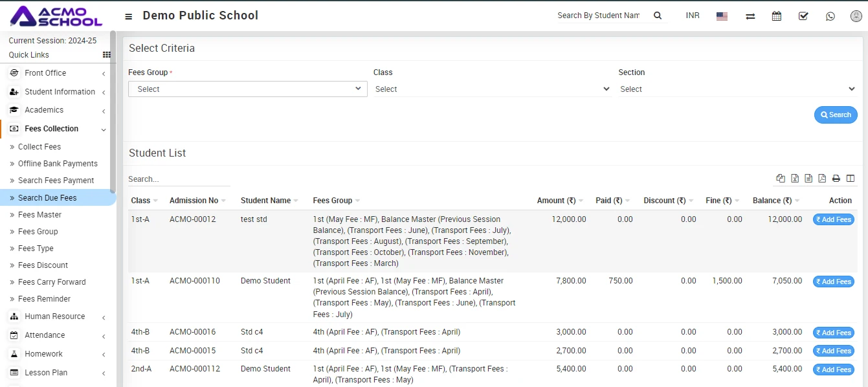This screenshot has width=868, height=387.
Task: Open the Quick Links grid
Action: (107, 55)
